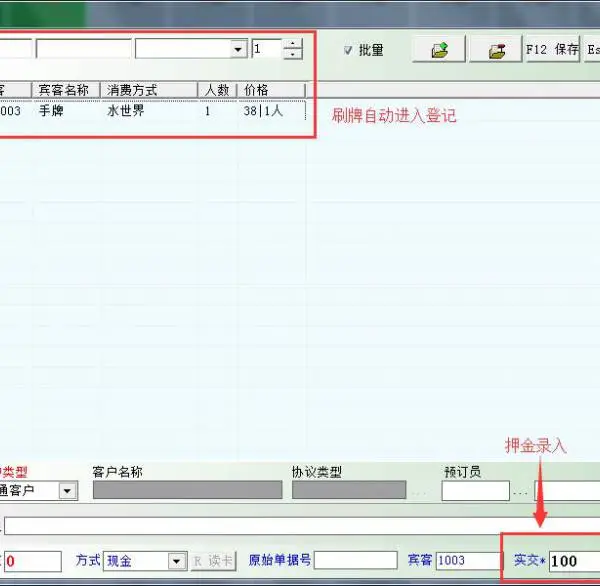Click the greyed 协议类型 field
Image resolution: width=600 pixels, height=586 pixels.
(x=349, y=490)
